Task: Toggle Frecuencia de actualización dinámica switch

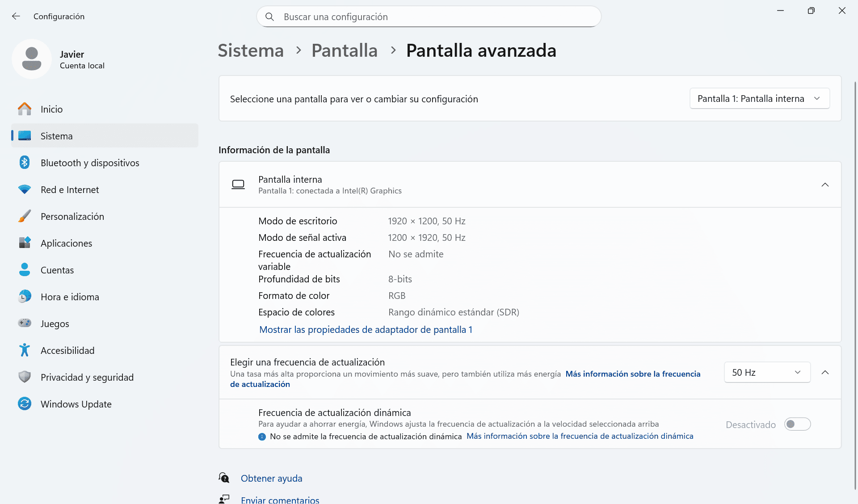Action: pyautogui.click(x=797, y=424)
